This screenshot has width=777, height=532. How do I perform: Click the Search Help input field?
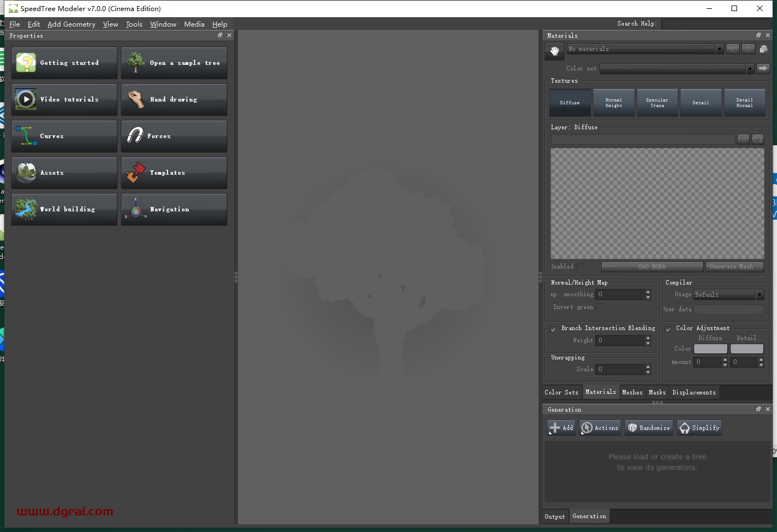click(x=716, y=24)
